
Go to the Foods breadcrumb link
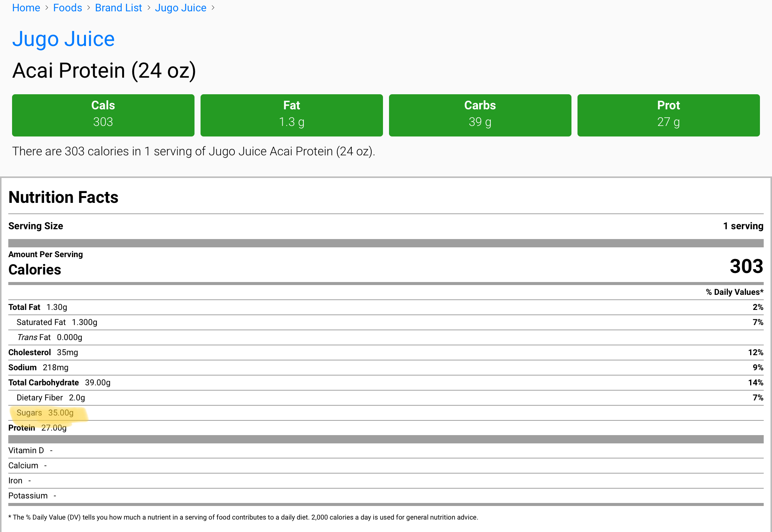click(x=67, y=8)
